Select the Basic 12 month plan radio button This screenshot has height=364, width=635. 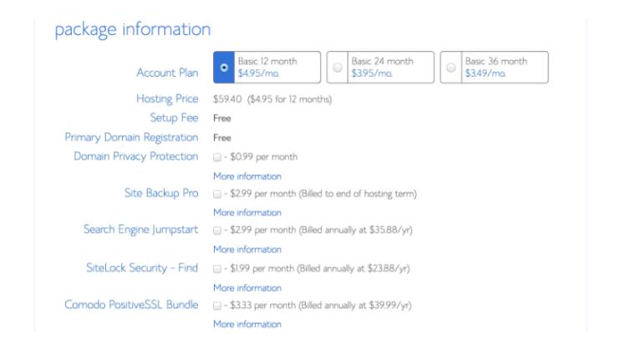coord(224,68)
